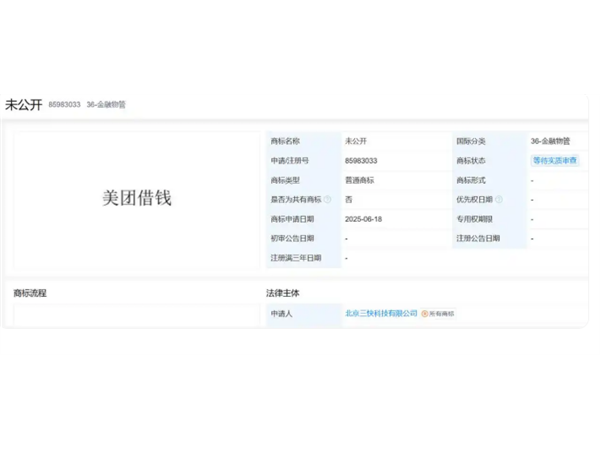Click the 注册公告日期 label
The width and height of the screenshot is (600, 450).
(x=478, y=238)
